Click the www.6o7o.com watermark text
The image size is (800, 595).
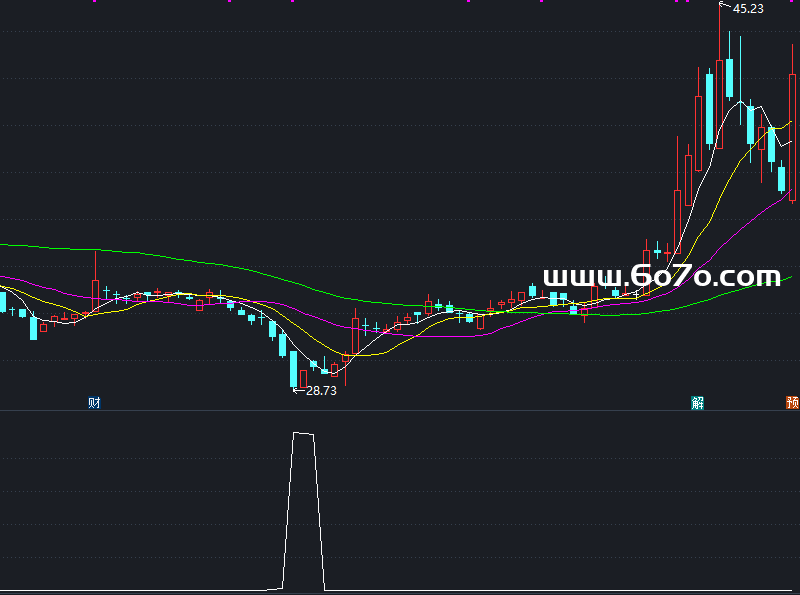click(661, 276)
